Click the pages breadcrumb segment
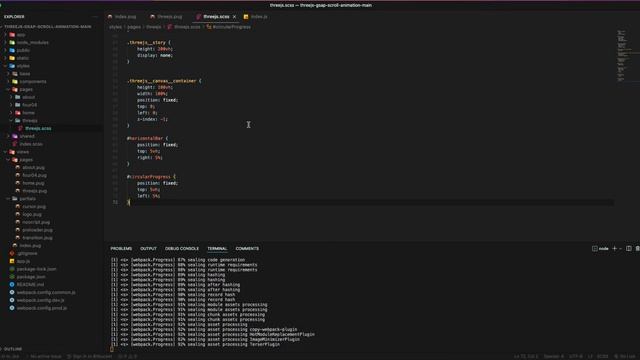Screen dimensions: 640x360 click(x=134, y=27)
